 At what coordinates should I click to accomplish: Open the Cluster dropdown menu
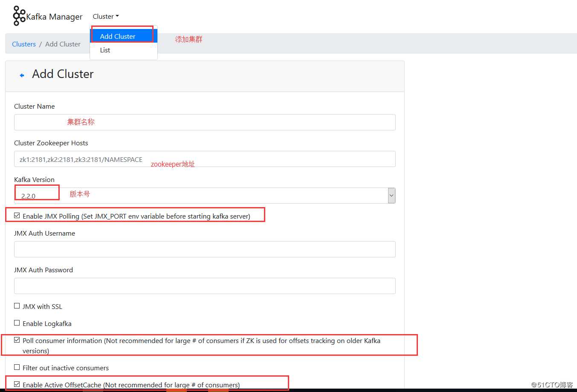click(x=106, y=17)
